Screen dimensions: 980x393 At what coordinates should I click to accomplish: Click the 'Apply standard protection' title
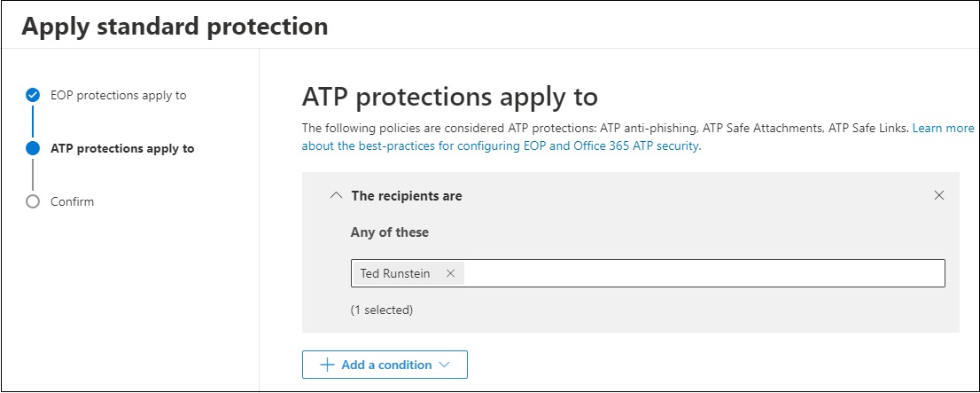point(175,27)
